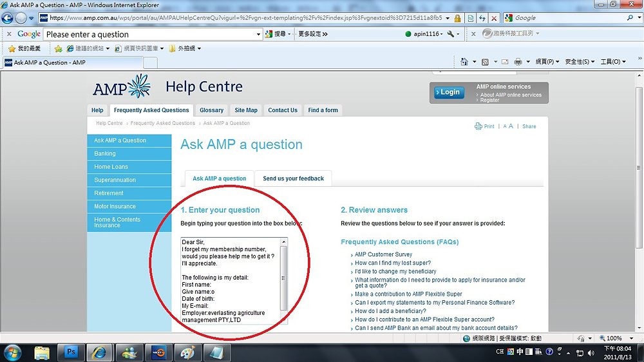644x362 pixels.
Task: Open the Help tab
Action: [x=97, y=110]
